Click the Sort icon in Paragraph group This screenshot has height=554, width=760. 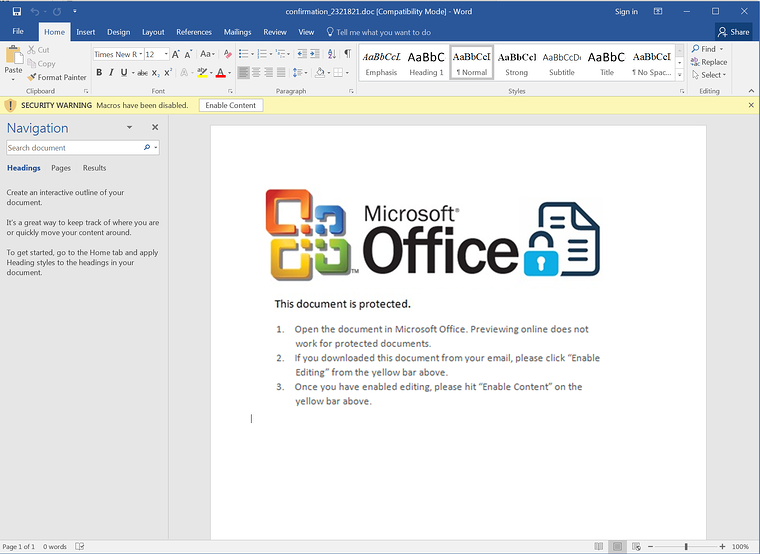coord(331,54)
